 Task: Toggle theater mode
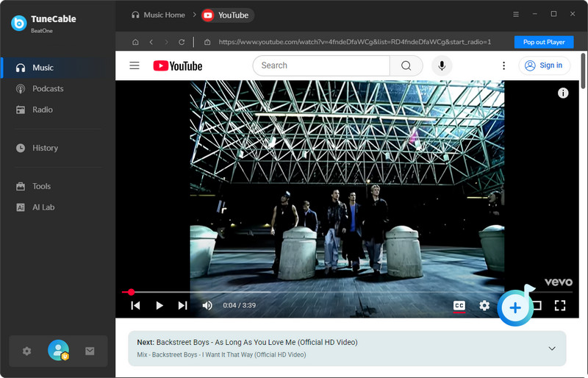pyautogui.click(x=538, y=305)
